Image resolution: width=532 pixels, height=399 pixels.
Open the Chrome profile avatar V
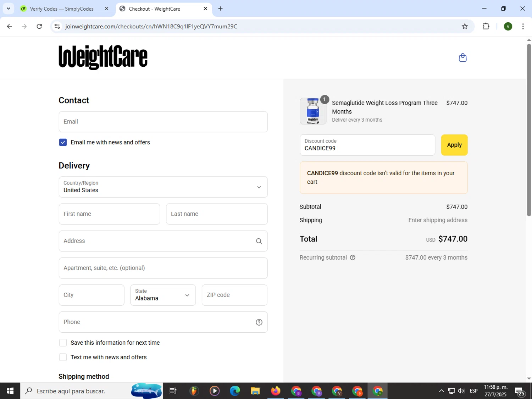point(508,26)
